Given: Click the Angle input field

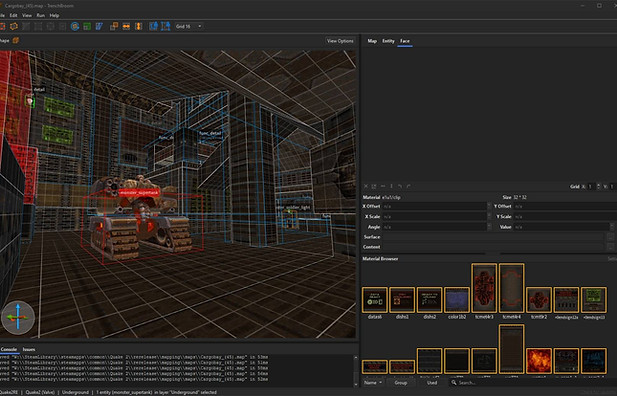Looking at the screenshot, I should tap(435, 227).
